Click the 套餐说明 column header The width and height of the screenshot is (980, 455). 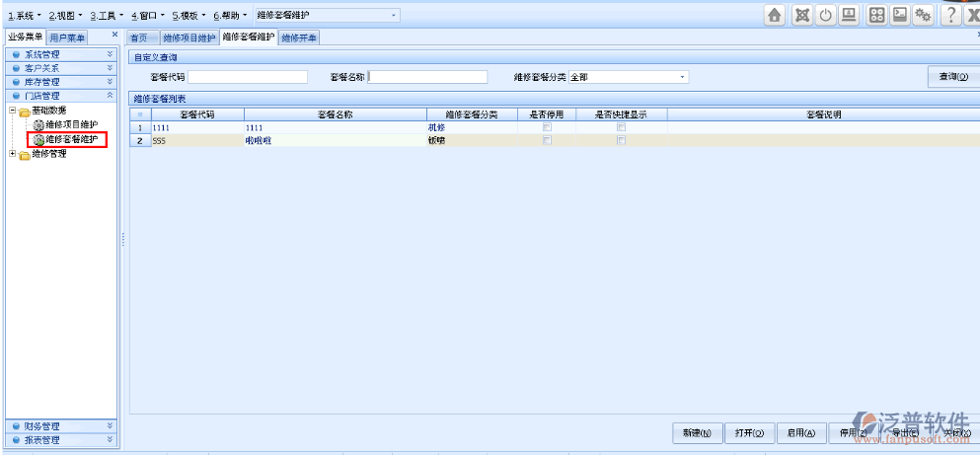(x=824, y=114)
